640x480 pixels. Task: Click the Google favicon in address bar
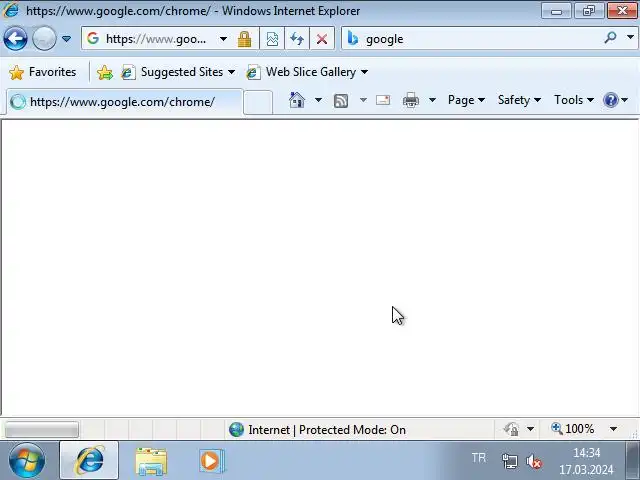tap(93, 38)
